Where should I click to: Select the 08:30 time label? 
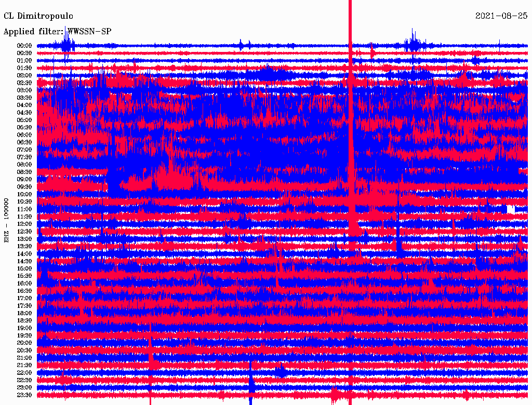click(24, 172)
